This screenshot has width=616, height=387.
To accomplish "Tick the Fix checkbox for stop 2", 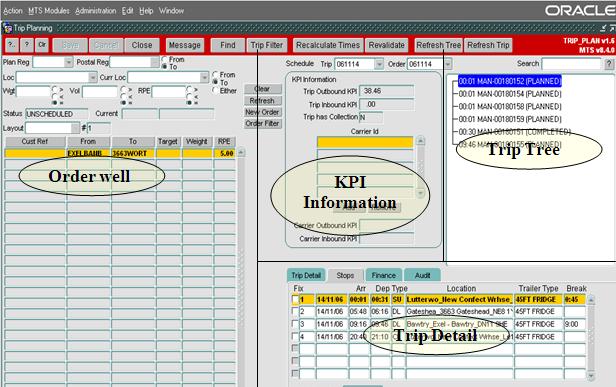I will coord(295,312).
